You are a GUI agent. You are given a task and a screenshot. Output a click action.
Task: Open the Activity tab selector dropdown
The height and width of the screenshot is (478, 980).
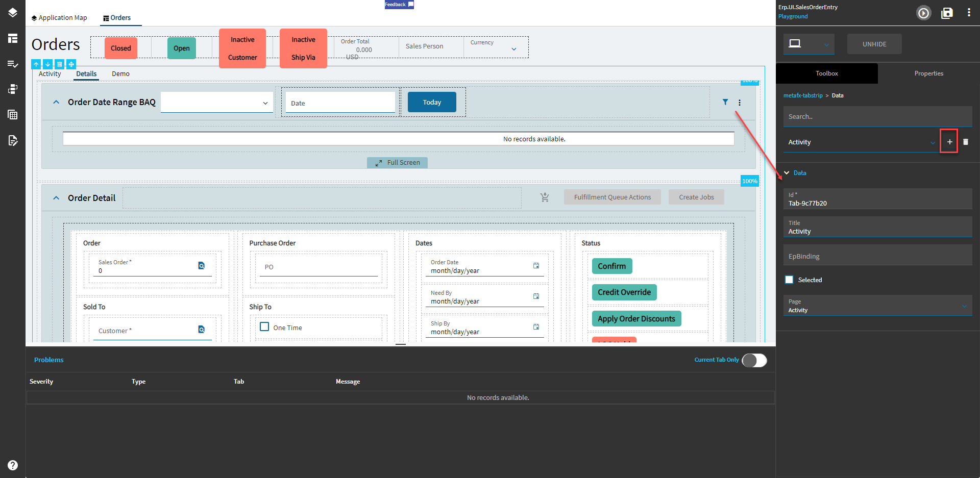[x=861, y=142]
